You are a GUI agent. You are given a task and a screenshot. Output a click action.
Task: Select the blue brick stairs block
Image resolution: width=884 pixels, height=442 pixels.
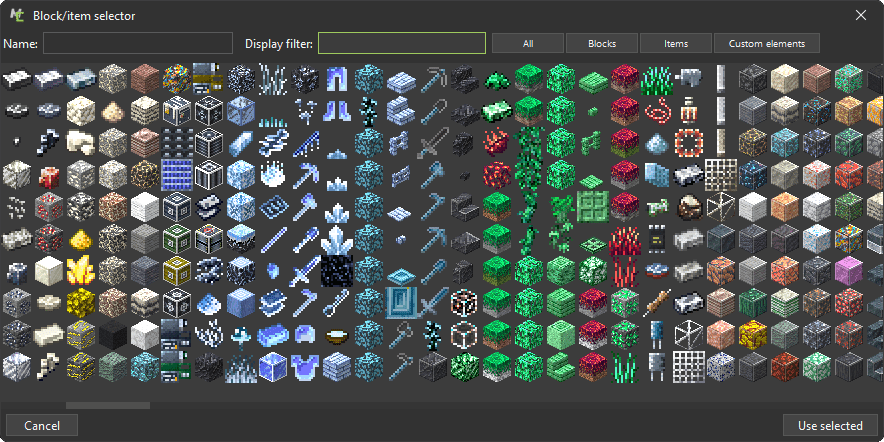pyautogui.click(x=401, y=111)
